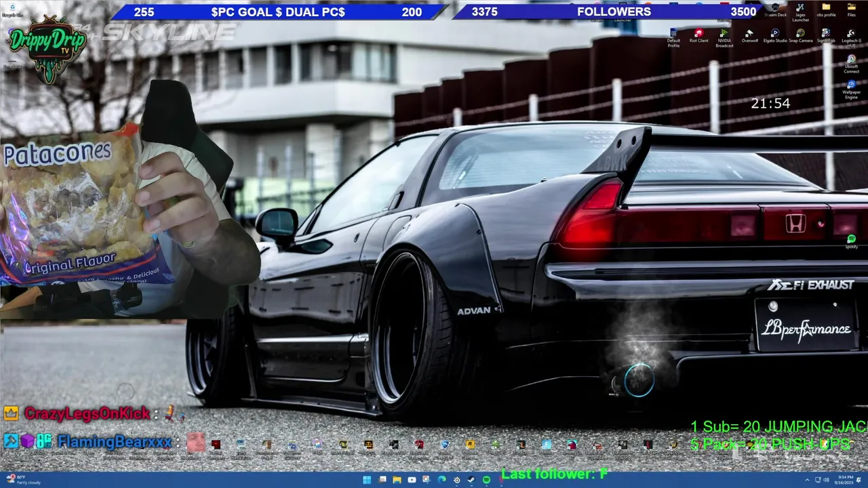Open File Explorer from the taskbar

coord(397,480)
